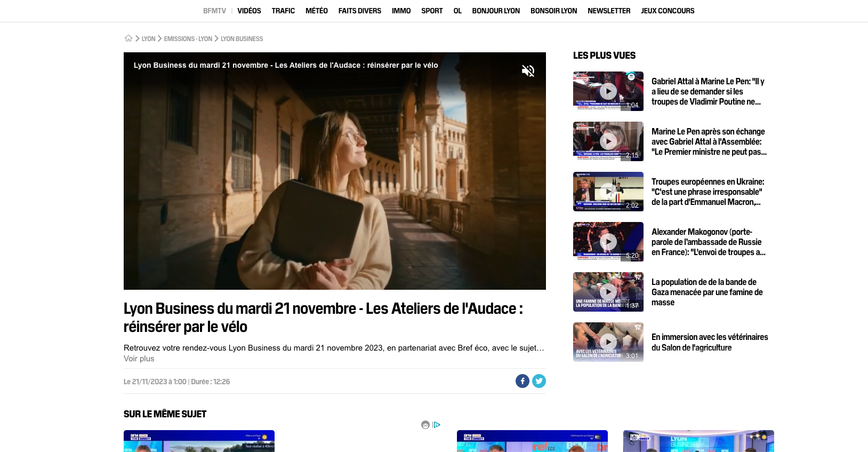Image resolution: width=868 pixels, height=452 pixels.
Task: Click the home icon in the breadcrumb
Action: [x=128, y=38]
